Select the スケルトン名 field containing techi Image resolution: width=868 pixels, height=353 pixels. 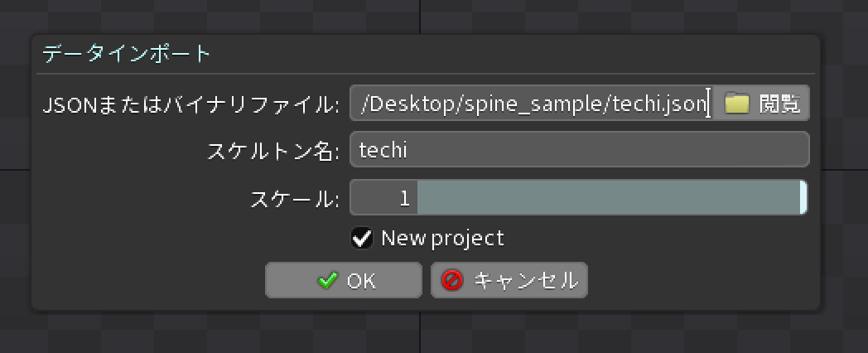click(580, 150)
